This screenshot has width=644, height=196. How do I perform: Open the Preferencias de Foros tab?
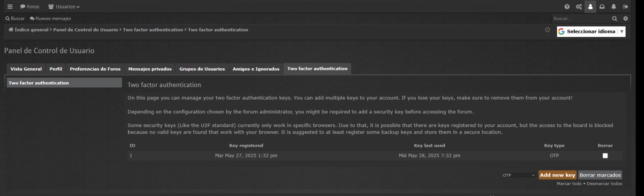click(95, 69)
